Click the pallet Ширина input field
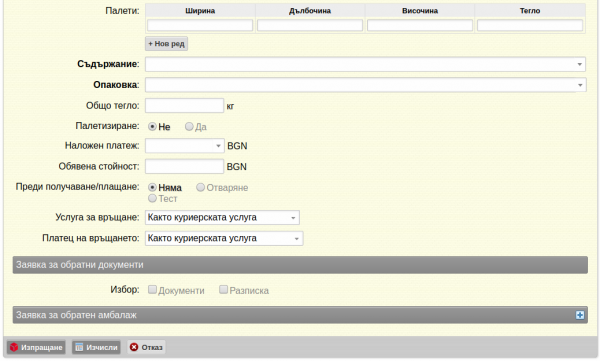This screenshot has height=361, width=600. (200, 25)
